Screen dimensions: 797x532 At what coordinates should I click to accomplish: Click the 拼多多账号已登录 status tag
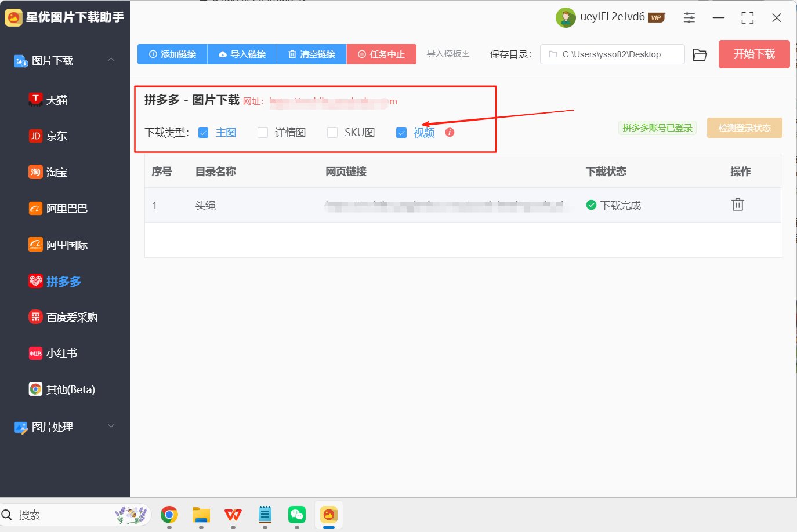(x=657, y=127)
